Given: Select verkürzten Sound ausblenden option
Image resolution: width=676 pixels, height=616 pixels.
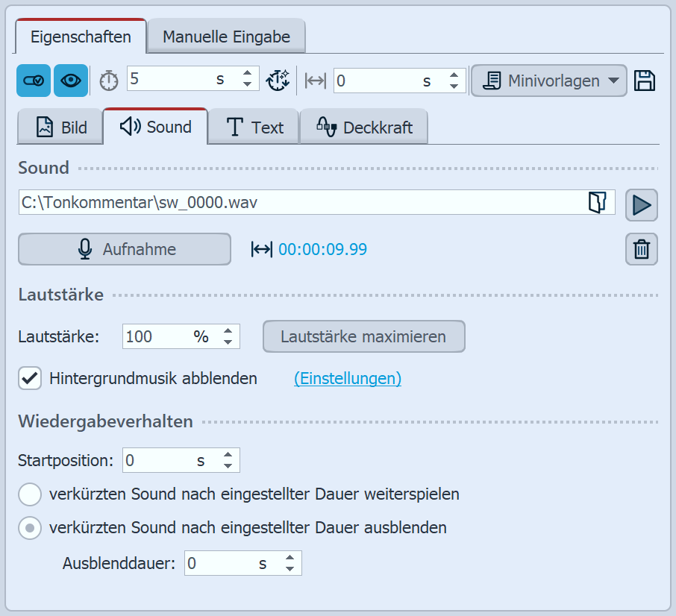Looking at the screenshot, I should point(30,528).
